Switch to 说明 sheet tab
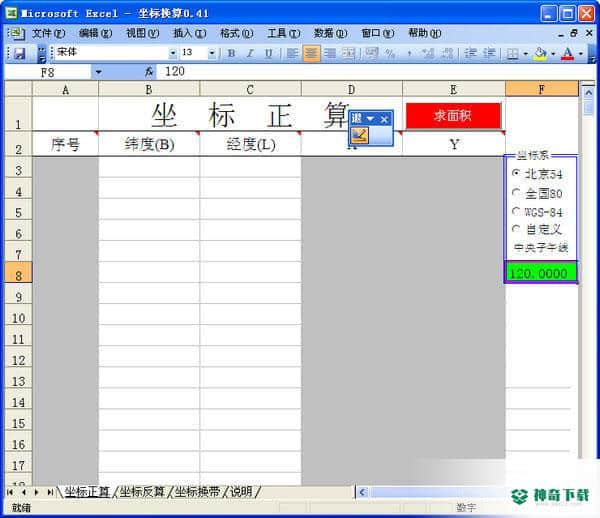600x518 pixels. click(241, 492)
